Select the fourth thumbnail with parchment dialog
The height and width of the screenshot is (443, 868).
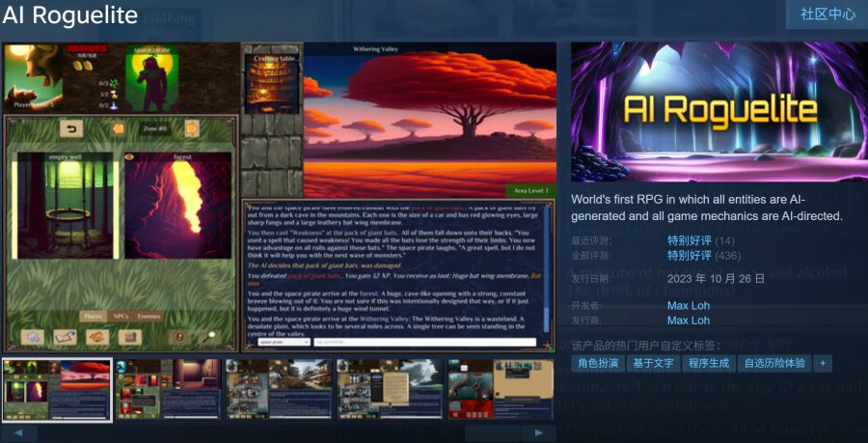390,390
